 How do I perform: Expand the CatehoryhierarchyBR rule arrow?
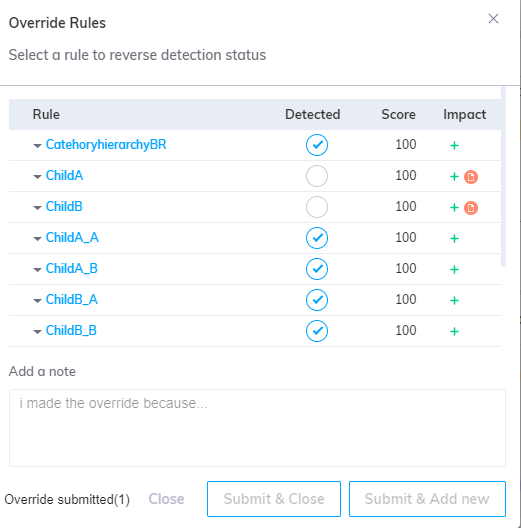(37, 146)
